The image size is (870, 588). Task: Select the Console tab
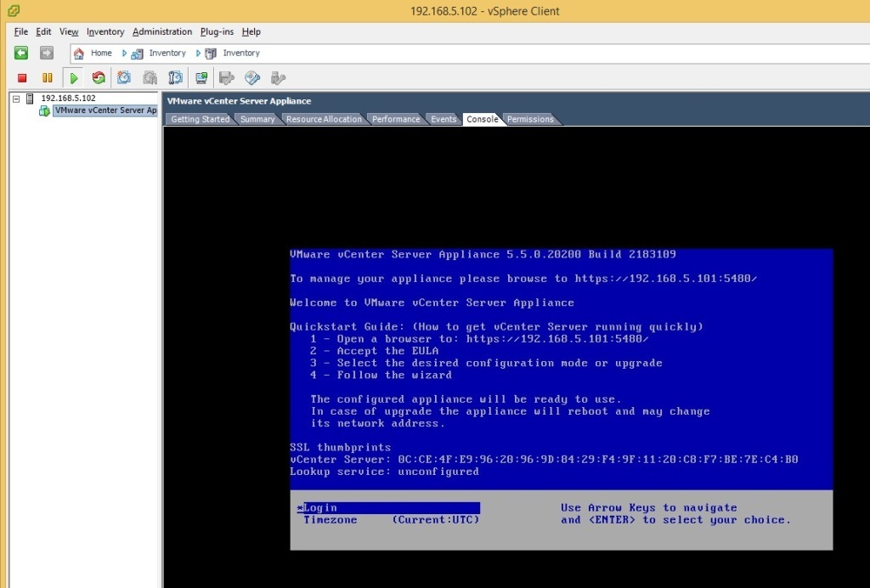pyautogui.click(x=483, y=119)
